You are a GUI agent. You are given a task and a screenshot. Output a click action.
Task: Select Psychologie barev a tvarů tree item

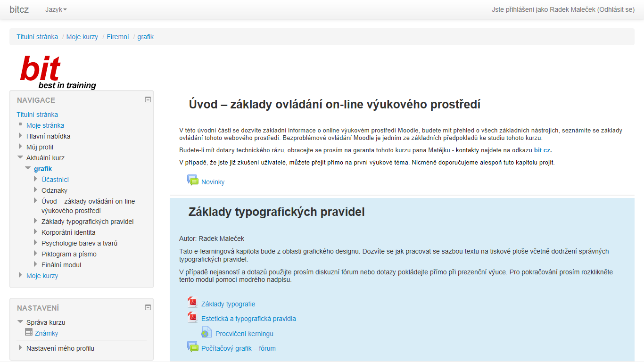[79, 243]
